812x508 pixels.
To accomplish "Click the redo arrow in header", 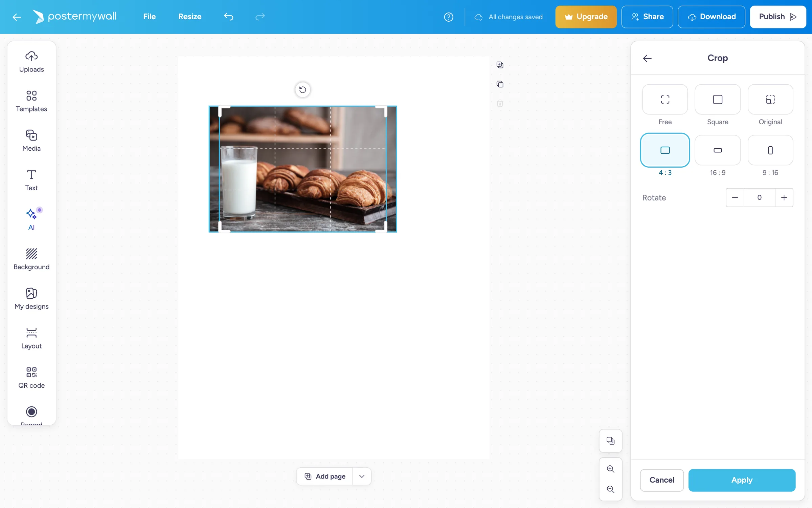I will [x=260, y=17].
